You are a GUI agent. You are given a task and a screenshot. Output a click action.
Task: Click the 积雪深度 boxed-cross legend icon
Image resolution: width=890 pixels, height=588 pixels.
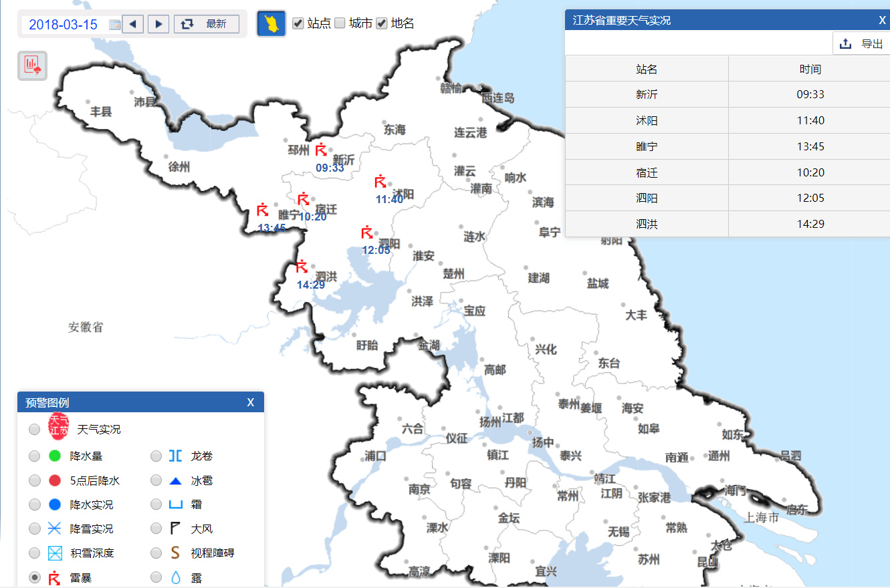click(55, 553)
